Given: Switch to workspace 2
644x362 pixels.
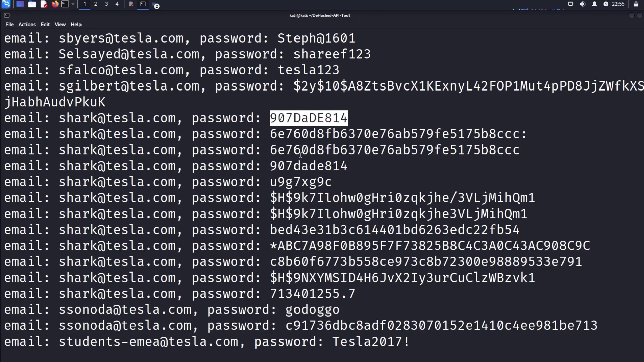Looking at the screenshot, I should pyautogui.click(x=96, y=4).
